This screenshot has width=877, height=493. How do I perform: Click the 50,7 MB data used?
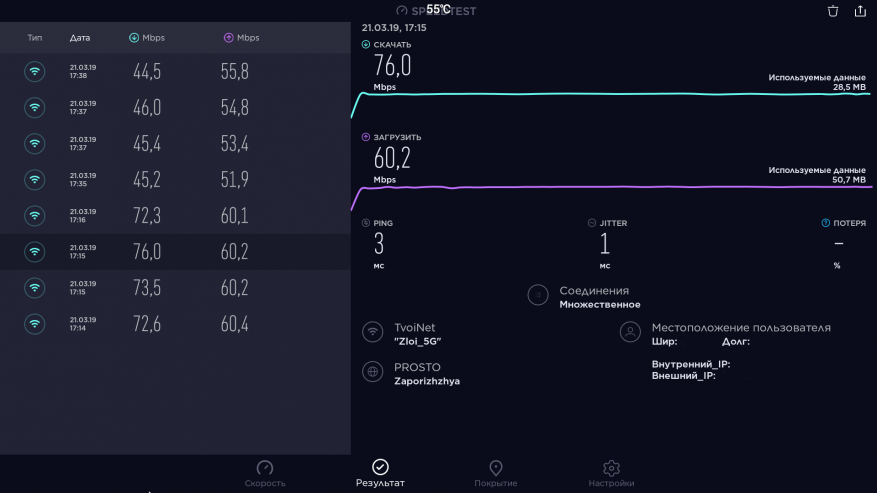point(849,180)
